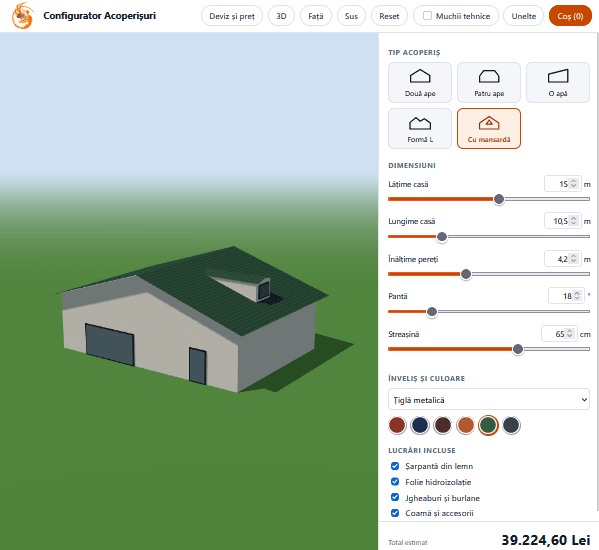Click the Lungime casă value field

(x=562, y=221)
